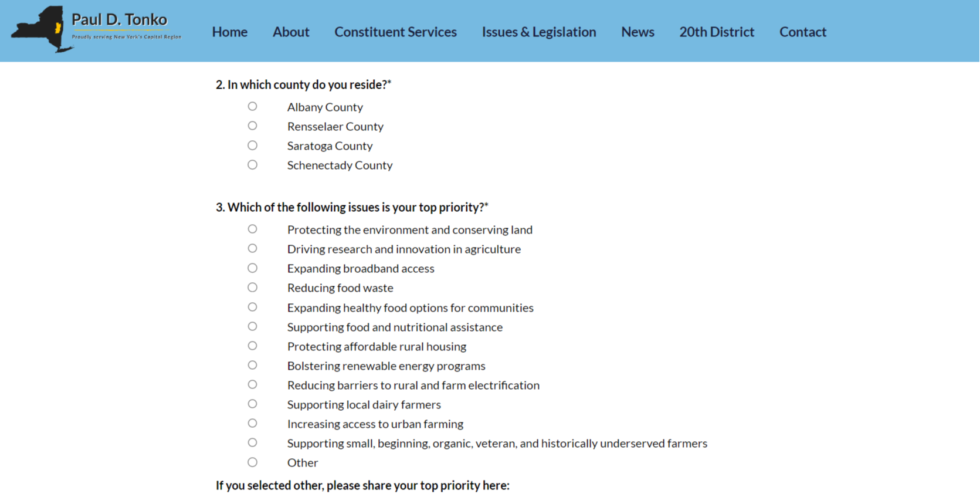Select Reducing food waste radio button
Screen dimensions: 980x497
252,288
